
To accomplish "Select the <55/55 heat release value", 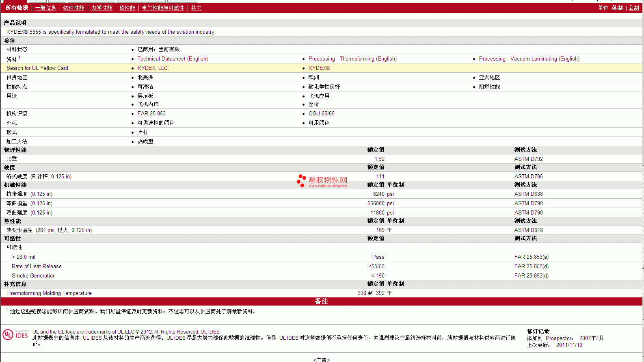I will 376,266.
